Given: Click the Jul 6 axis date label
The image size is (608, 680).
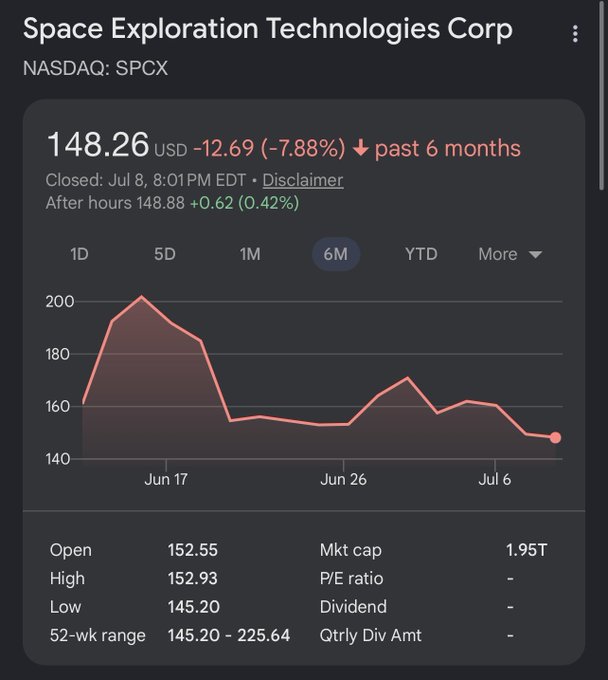Looking at the screenshot, I should (x=494, y=480).
